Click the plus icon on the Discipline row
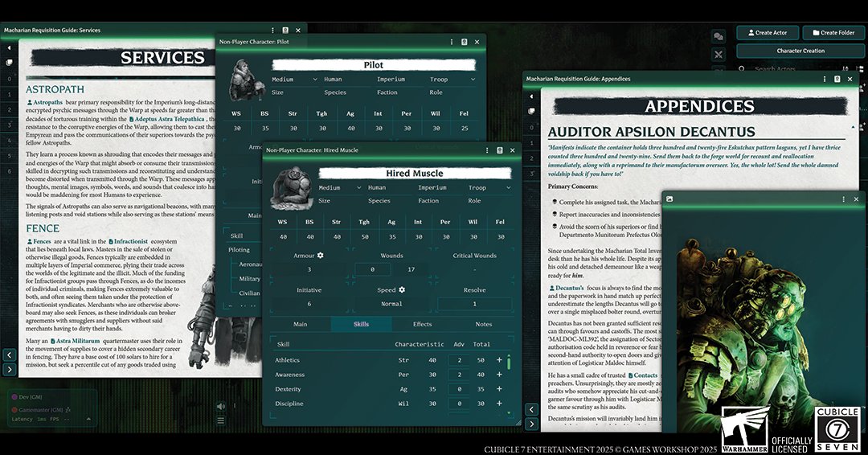The height and width of the screenshot is (455, 868). (x=499, y=403)
